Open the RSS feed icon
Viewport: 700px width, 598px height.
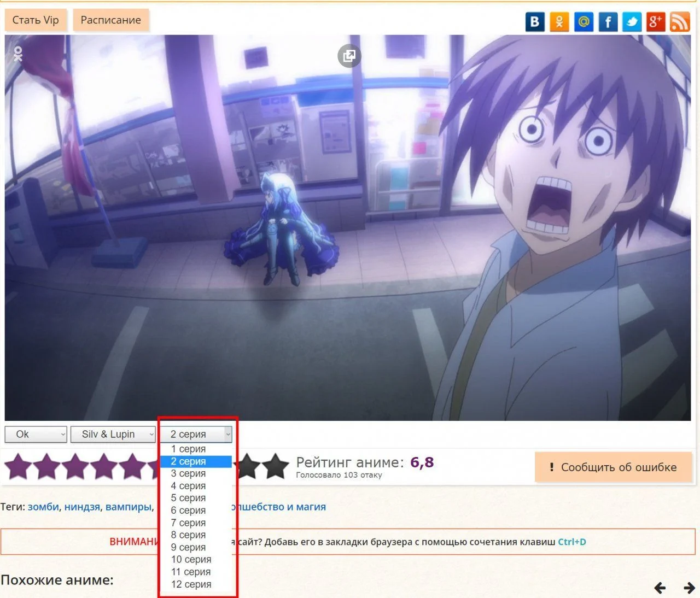tap(680, 22)
